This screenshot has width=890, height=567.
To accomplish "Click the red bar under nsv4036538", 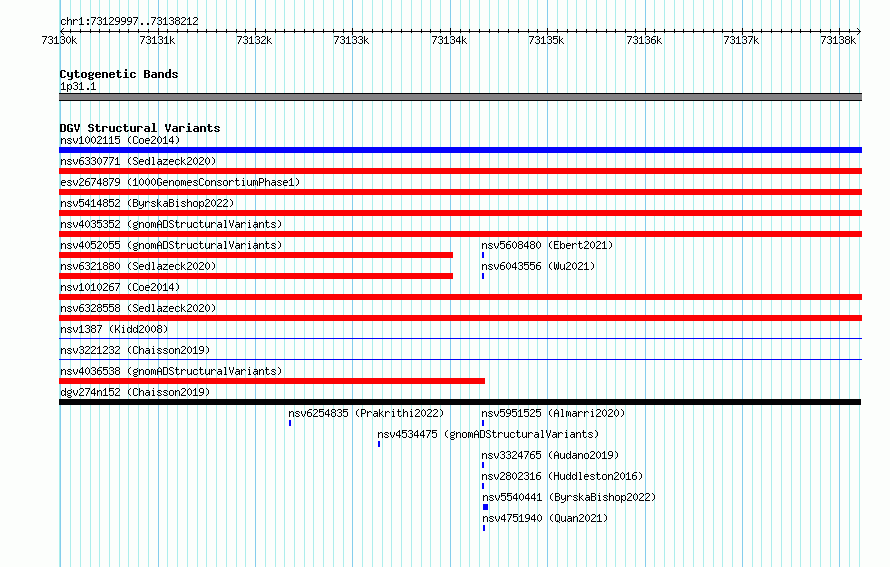I will 272,381.
